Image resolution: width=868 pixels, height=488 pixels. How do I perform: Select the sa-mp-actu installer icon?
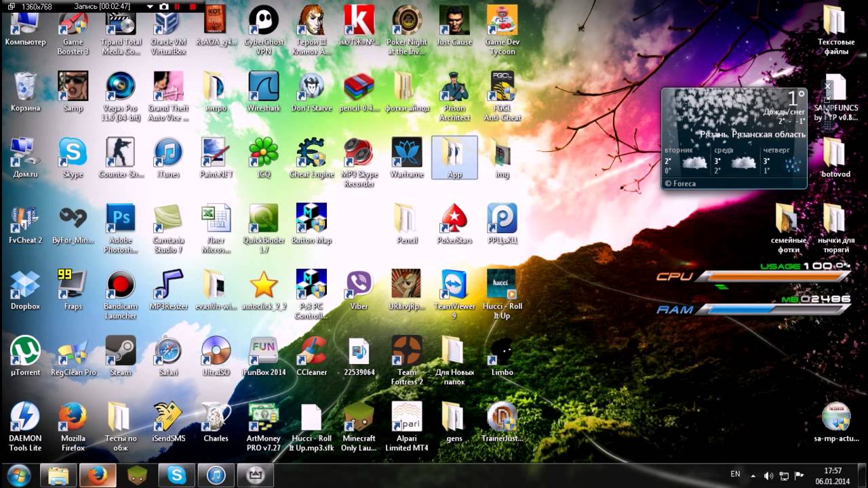pyautogui.click(x=835, y=422)
